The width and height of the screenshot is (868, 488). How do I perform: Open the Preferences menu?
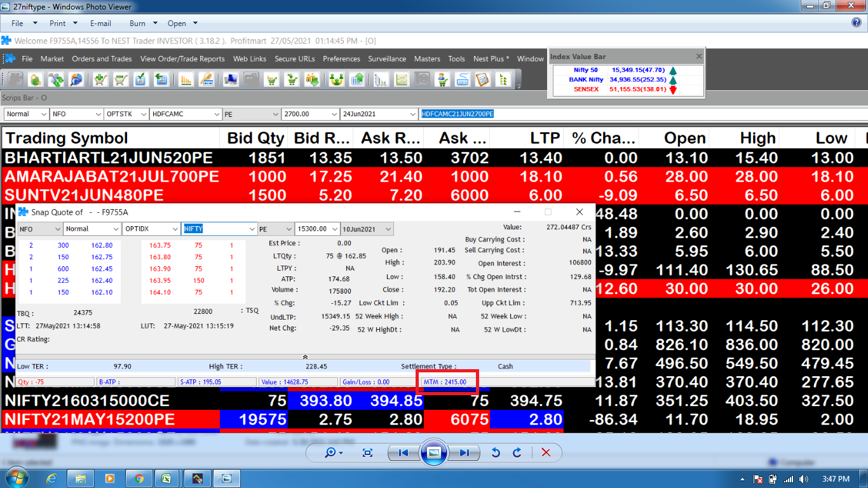pyautogui.click(x=341, y=58)
